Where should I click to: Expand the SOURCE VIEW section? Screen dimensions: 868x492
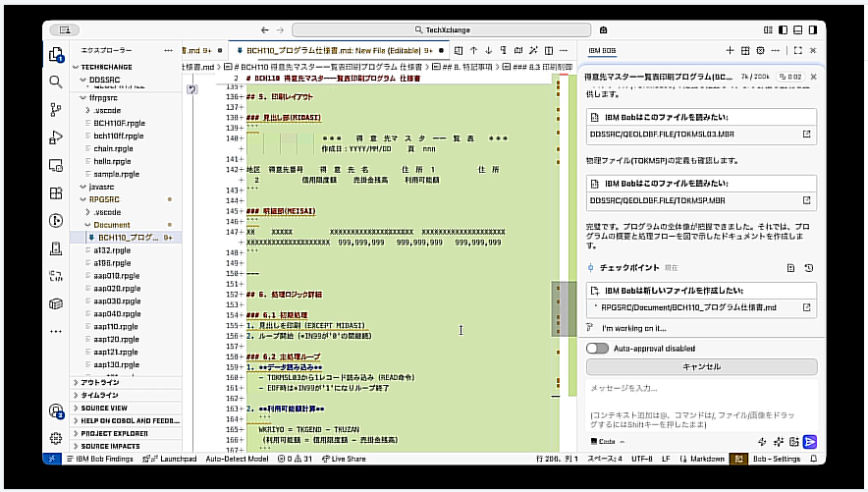[x=127, y=408]
